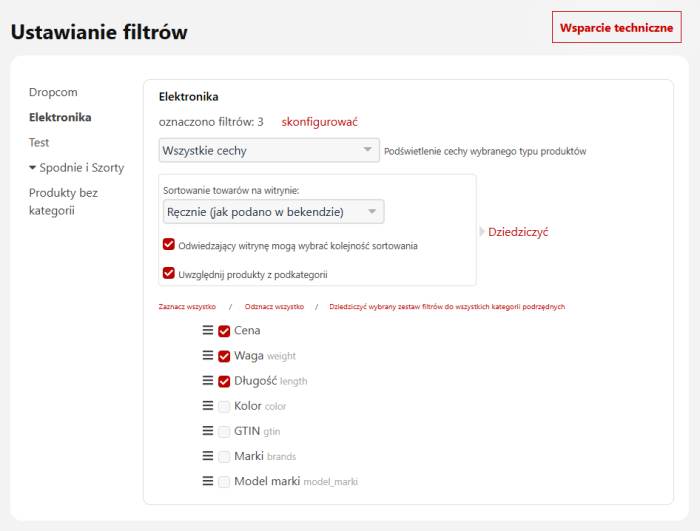
Task: Open 'Produkty bez kategorii' in sidebar
Action: [x=63, y=201]
